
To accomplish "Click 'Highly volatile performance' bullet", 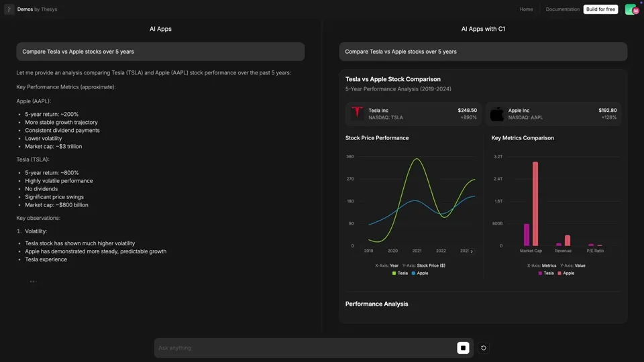I will point(59,181).
